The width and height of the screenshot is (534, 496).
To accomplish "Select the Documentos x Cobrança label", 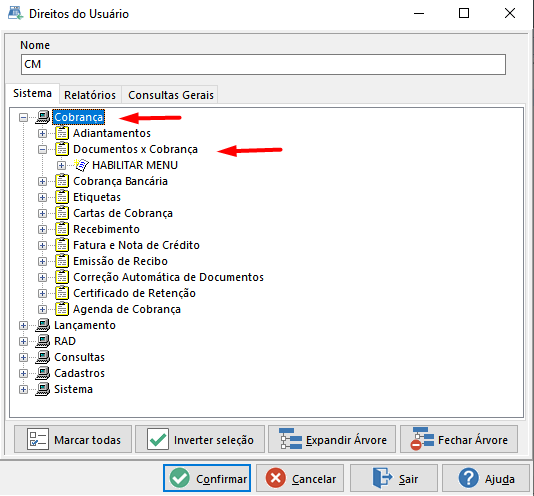I will pos(136,149).
